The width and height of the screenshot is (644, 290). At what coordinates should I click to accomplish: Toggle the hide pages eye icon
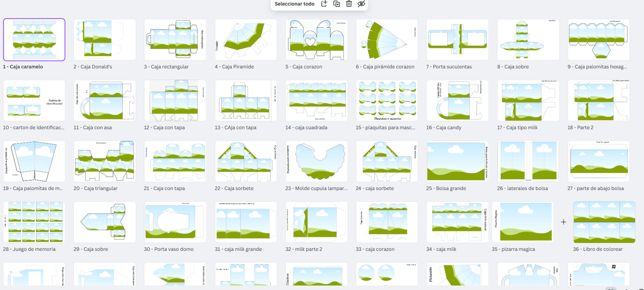coord(361,4)
